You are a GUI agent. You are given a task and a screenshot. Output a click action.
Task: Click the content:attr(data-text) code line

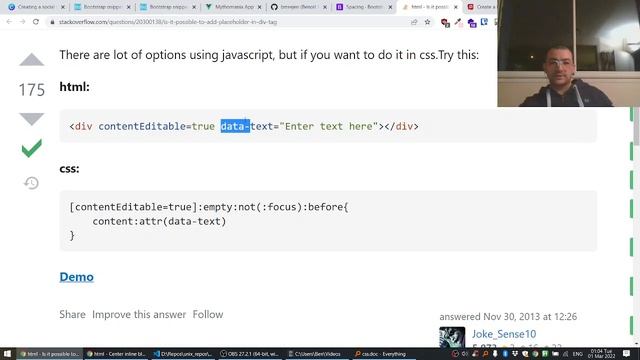pos(159,221)
